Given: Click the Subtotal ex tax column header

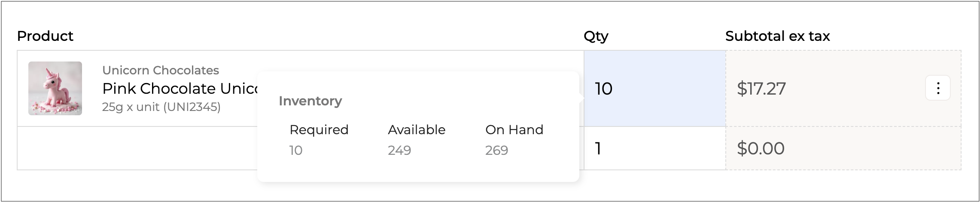Looking at the screenshot, I should (777, 36).
